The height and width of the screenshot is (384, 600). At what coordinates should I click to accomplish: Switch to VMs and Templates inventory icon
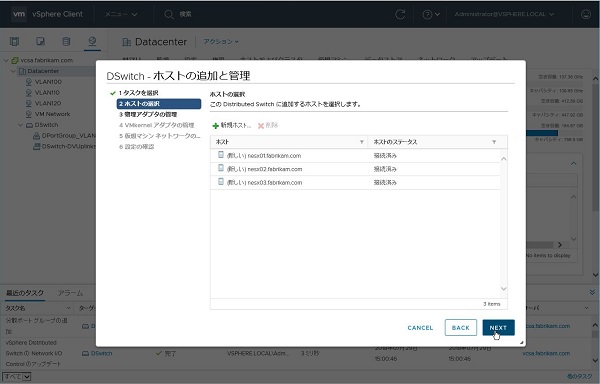(x=40, y=41)
